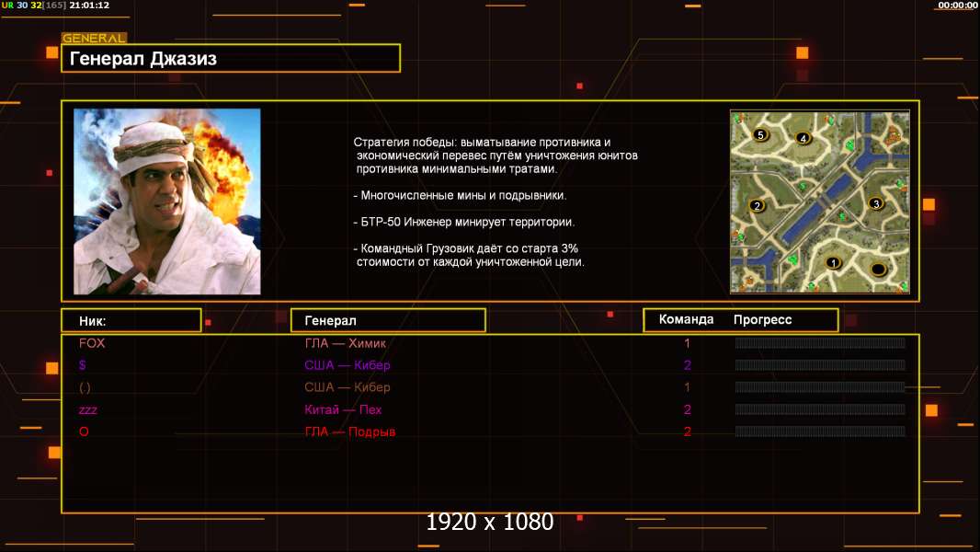Click start position marker 1 on minimap

click(833, 263)
